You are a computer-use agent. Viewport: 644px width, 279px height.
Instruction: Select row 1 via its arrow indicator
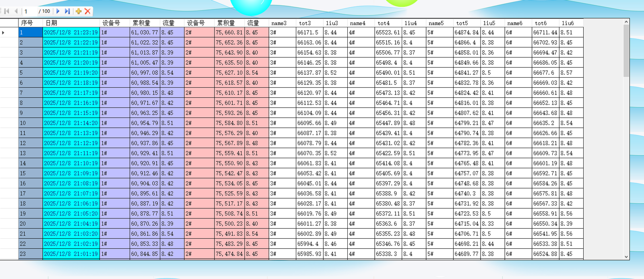click(3, 33)
